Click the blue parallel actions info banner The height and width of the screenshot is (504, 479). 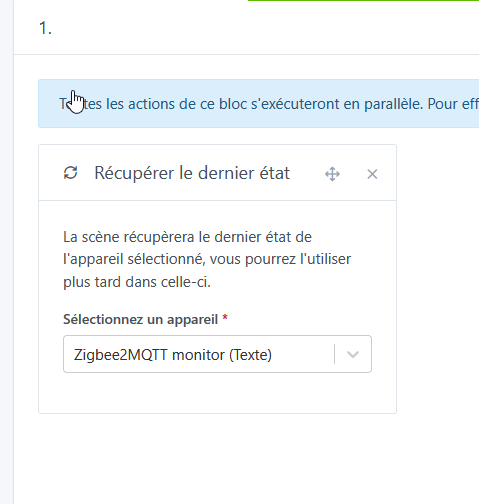[259, 104]
